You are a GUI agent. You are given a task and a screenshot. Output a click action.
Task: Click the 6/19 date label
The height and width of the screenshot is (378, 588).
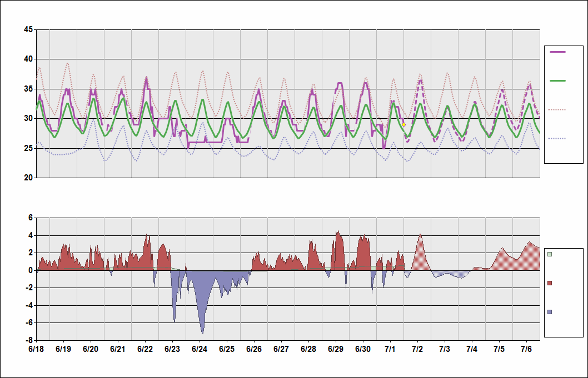click(63, 349)
